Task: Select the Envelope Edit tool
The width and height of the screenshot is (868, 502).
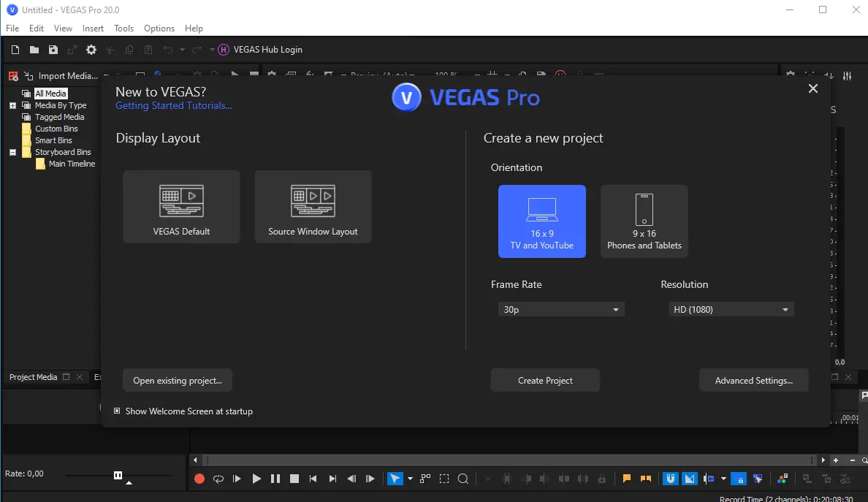Action: (x=425, y=479)
